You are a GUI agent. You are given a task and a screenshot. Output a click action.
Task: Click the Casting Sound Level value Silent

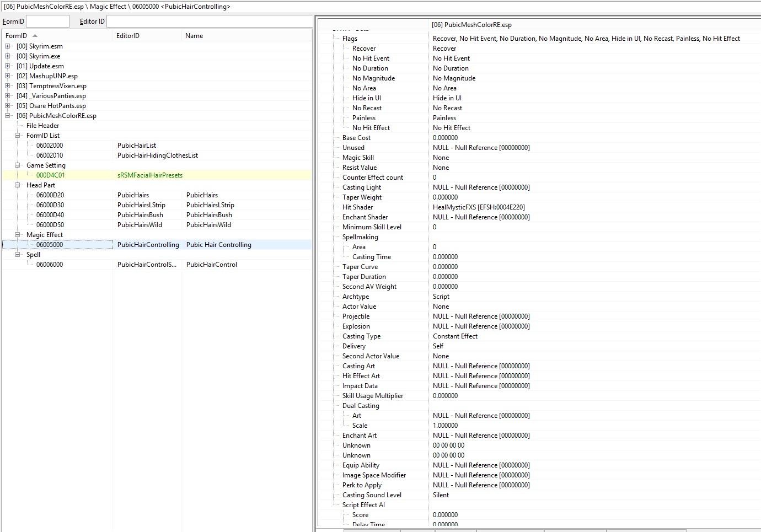(x=441, y=495)
